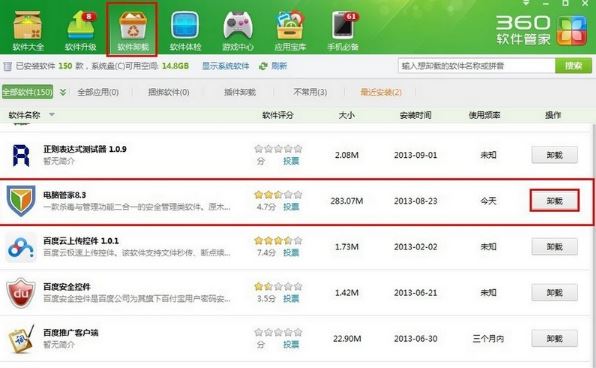Click the 显示系统软件 link

point(225,66)
